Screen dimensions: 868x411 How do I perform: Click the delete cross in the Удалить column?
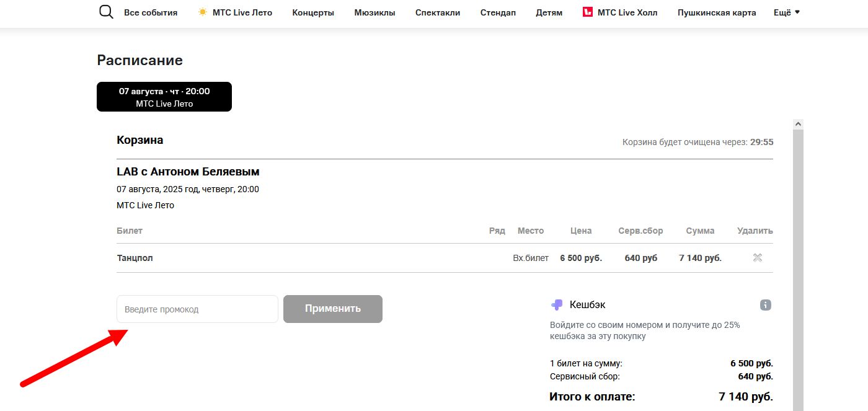point(758,257)
